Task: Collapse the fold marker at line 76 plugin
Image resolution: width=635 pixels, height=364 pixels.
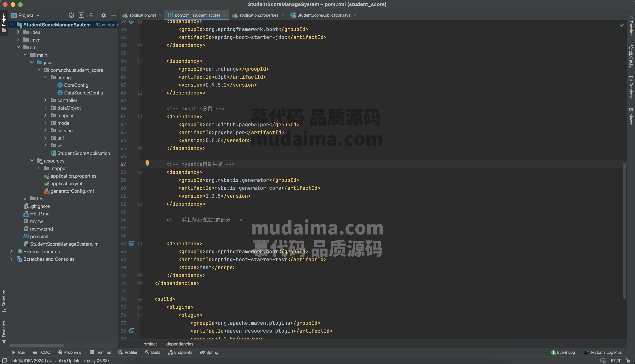Action: point(140,315)
